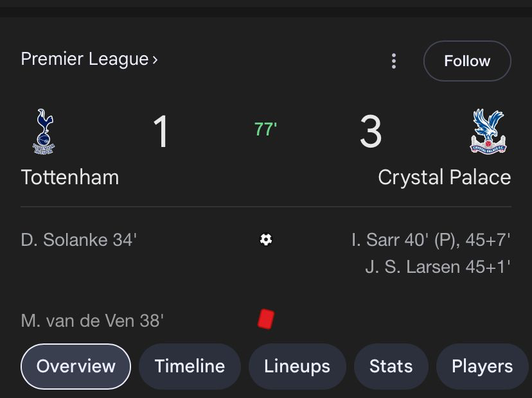
Task: Click the Crystal Palace team name
Action: 444,177
